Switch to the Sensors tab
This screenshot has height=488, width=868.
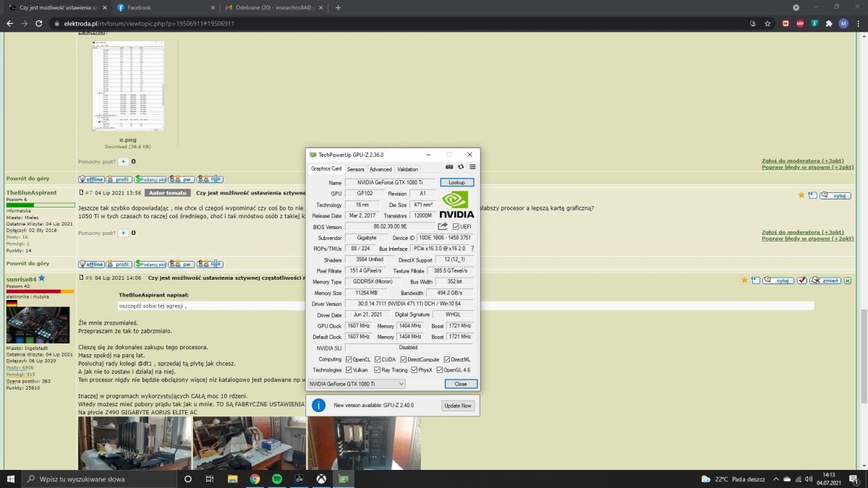click(356, 169)
